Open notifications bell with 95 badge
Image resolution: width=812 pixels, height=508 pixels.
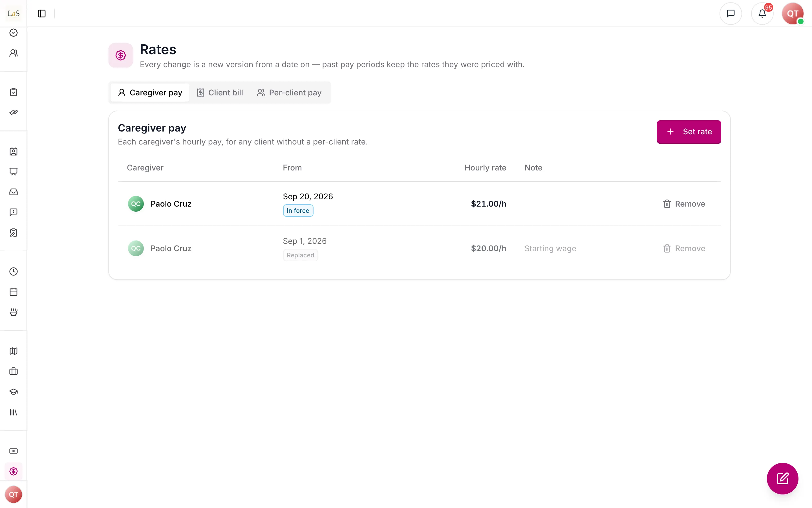point(762,14)
